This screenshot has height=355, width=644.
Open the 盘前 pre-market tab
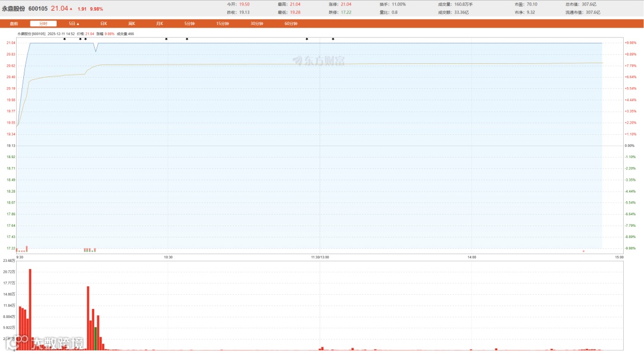tap(14, 23)
